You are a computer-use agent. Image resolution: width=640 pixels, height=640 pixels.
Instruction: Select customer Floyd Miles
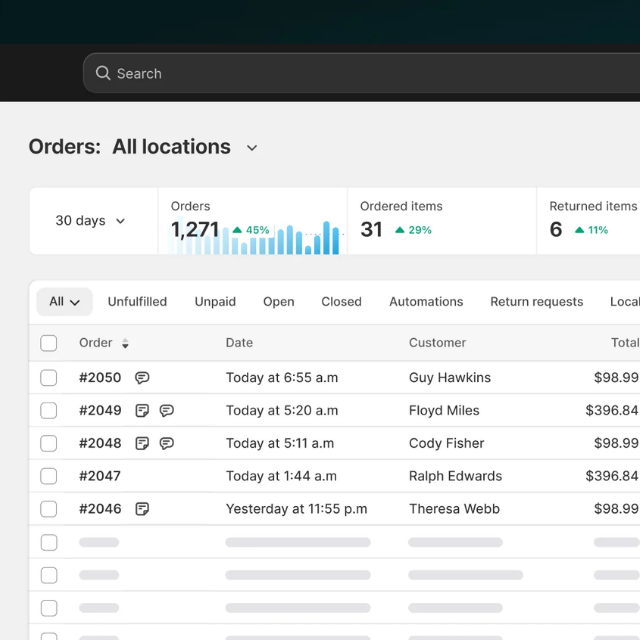pyautogui.click(x=444, y=410)
